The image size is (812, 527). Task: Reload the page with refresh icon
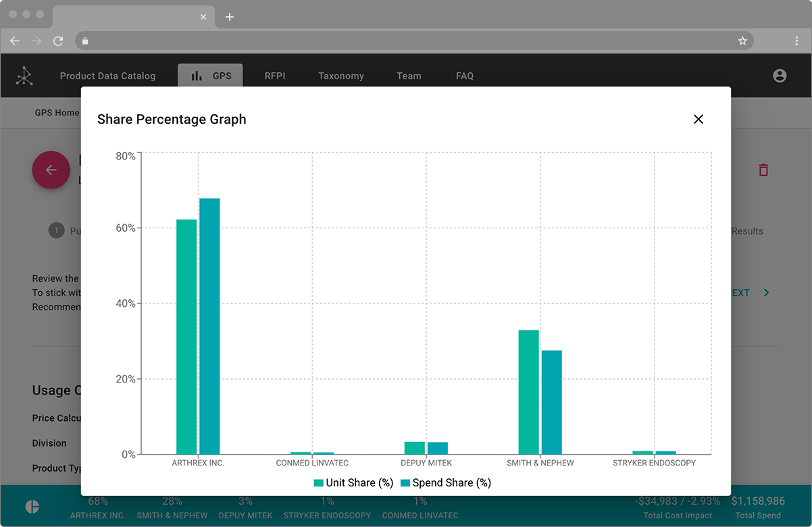[58, 41]
